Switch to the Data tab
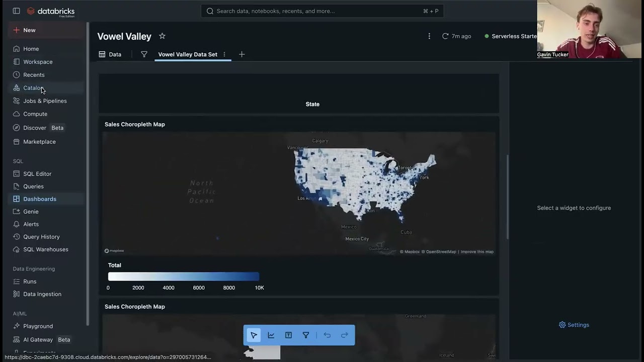This screenshot has width=644, height=362. [x=110, y=54]
